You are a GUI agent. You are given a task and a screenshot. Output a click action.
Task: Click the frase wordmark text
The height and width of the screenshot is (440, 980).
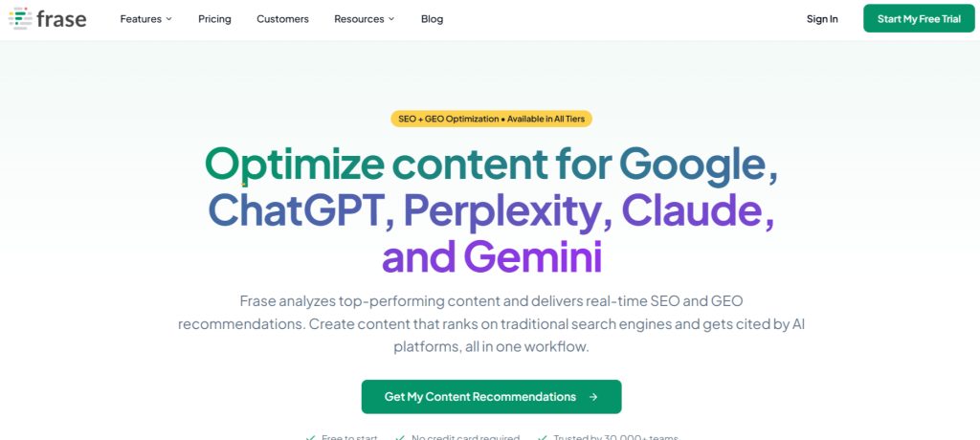pyautogui.click(x=61, y=18)
